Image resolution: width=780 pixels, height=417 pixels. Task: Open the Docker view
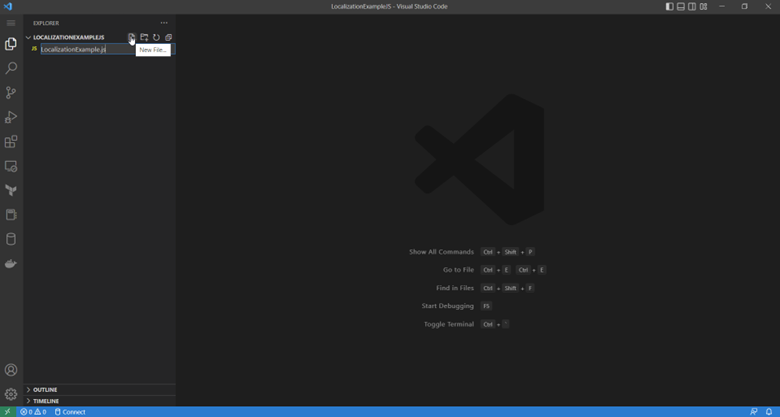[x=11, y=264]
